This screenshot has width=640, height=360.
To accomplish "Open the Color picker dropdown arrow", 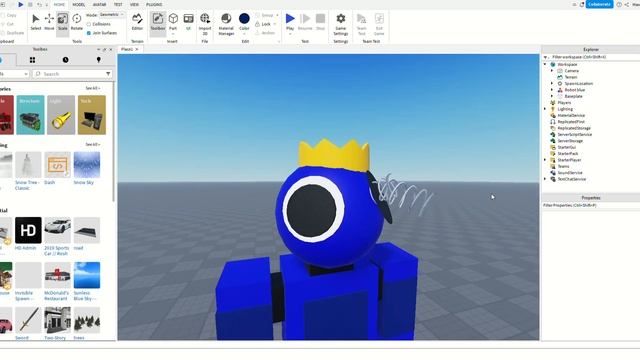I will 244,34.
